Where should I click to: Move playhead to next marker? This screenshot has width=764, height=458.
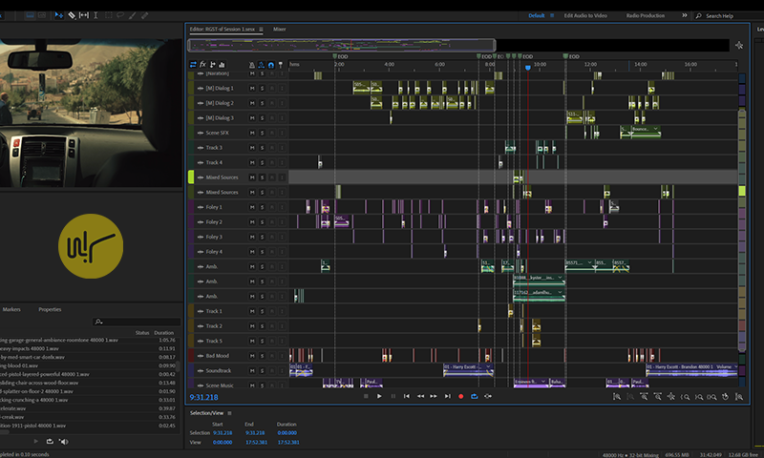(447, 396)
